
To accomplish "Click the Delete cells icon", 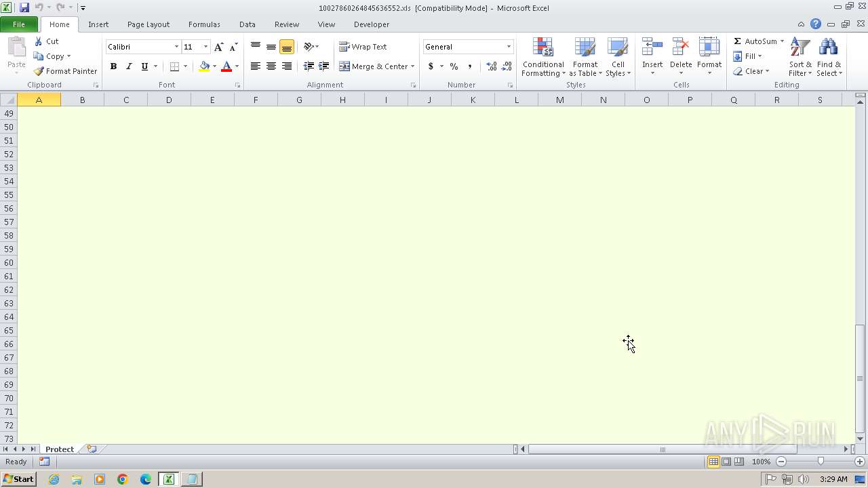I will pos(681,47).
